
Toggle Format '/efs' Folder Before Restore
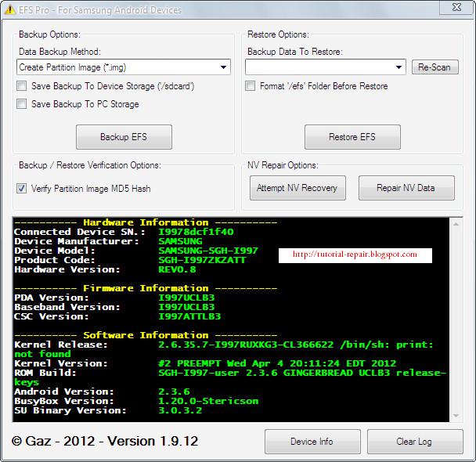(251, 86)
